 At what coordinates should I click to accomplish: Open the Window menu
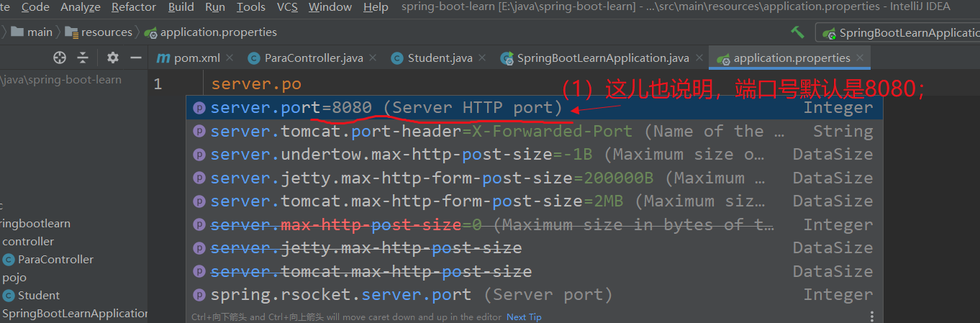pyautogui.click(x=331, y=7)
